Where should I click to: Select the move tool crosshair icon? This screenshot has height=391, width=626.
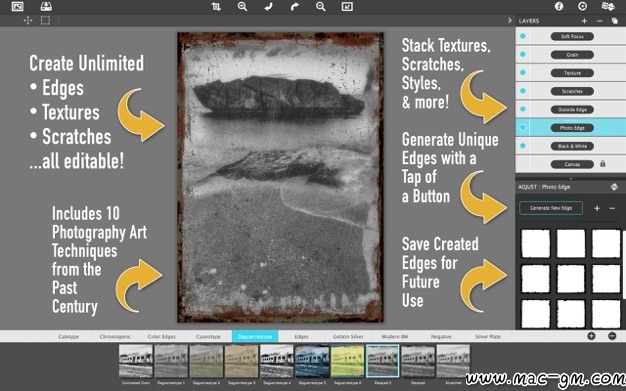28,20
